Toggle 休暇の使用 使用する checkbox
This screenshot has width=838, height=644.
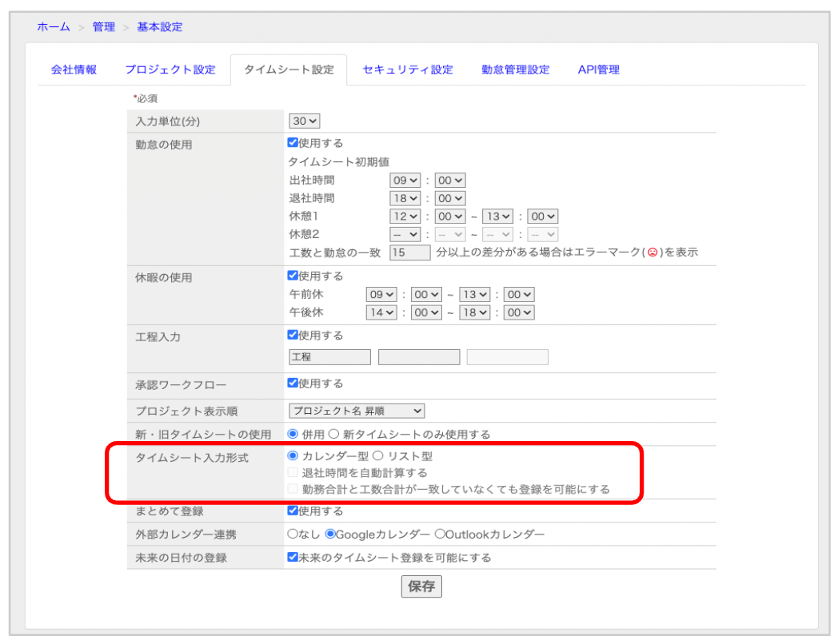(293, 276)
